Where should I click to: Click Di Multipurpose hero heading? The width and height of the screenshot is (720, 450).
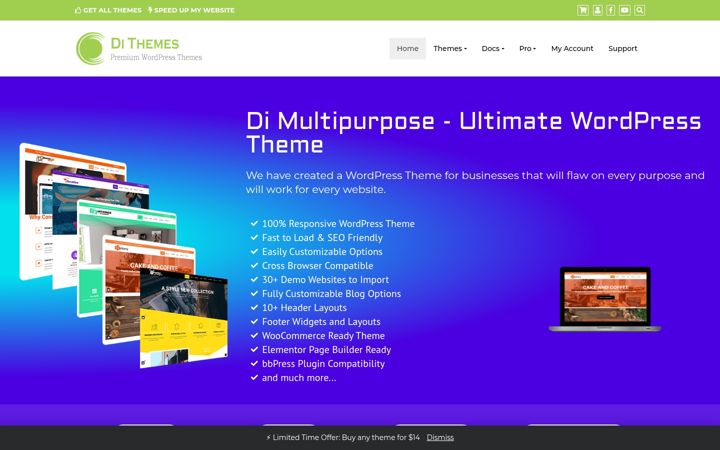coord(473,133)
